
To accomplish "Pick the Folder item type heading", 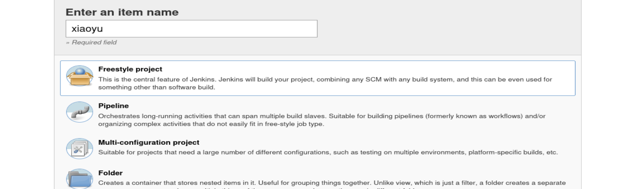I will tap(110, 173).
